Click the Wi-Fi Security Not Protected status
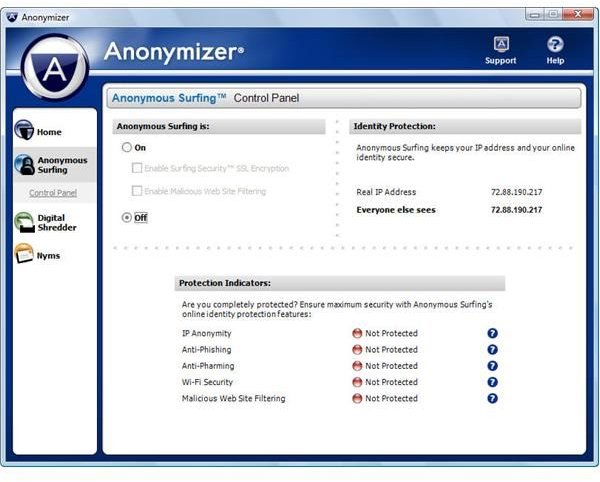Image resolution: width=600 pixels, height=482 pixels. point(385,382)
